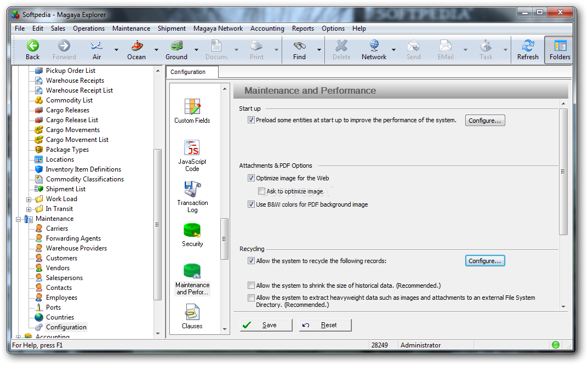Open Ground shipments from toolbar

(x=176, y=49)
